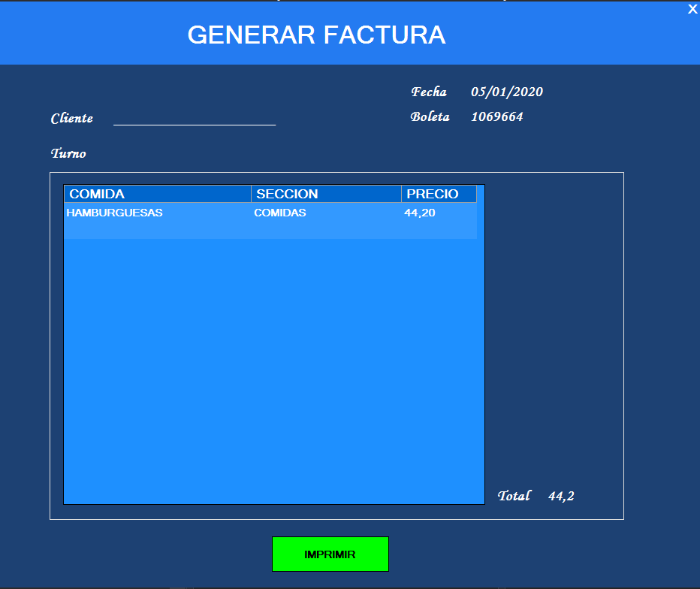Click the date value 05/01/2020
Screen dimensions: 700x589
click(506, 92)
